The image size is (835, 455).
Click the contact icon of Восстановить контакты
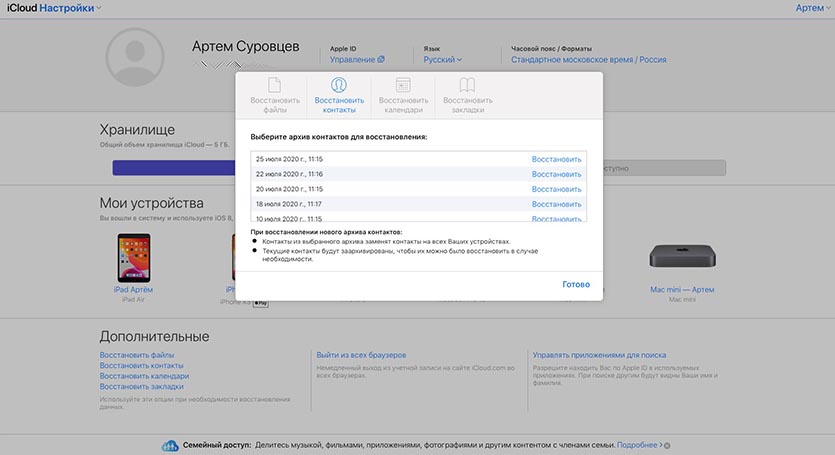[339, 85]
